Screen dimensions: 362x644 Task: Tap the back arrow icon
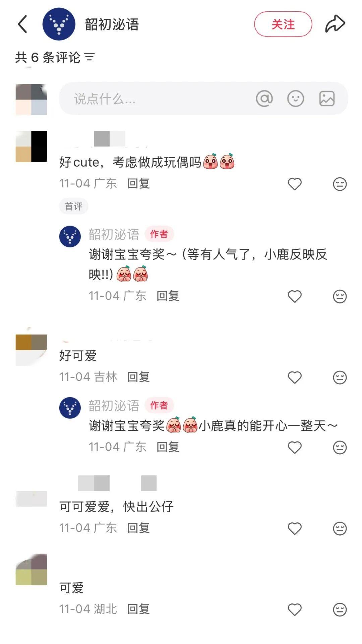coord(22,24)
